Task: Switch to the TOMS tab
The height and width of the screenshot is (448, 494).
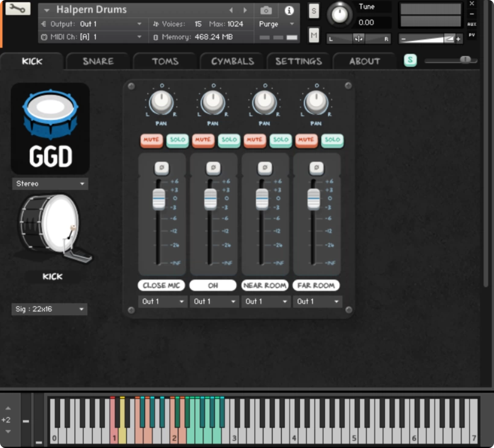Action: tap(165, 61)
